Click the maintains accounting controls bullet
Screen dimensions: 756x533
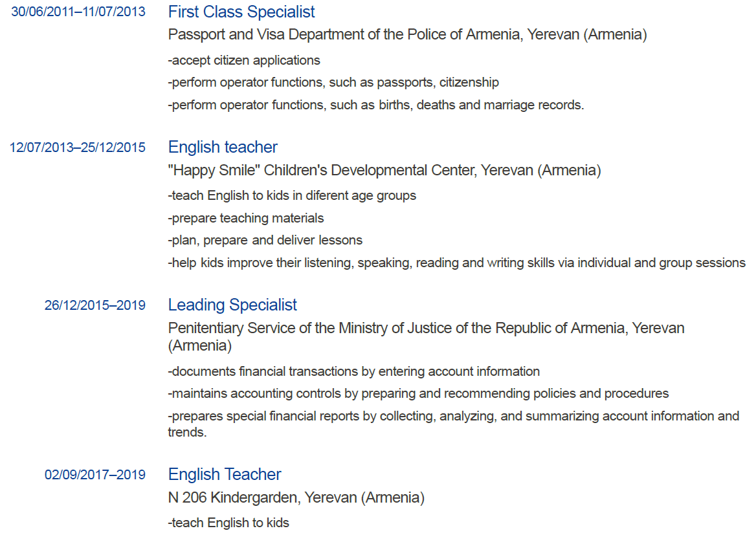coord(418,394)
